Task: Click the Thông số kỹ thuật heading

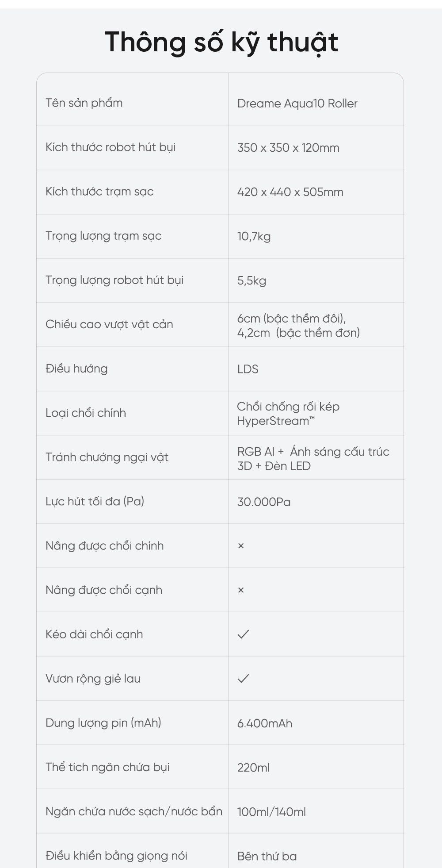Action: pos(221,42)
